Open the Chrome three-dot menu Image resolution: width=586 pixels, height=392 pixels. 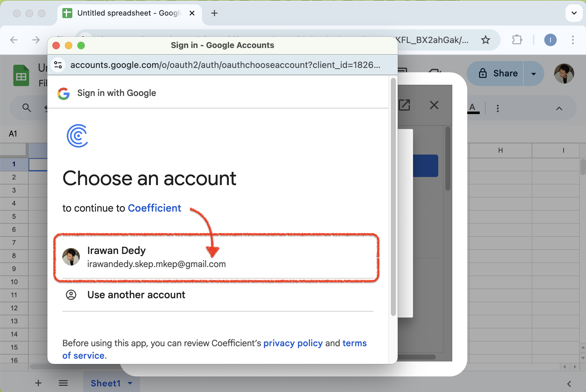click(573, 40)
